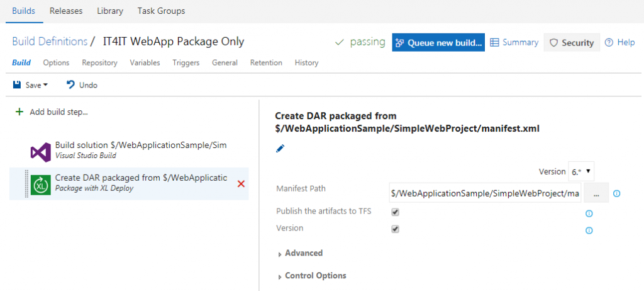Click into the Manifest Path input field
Screen dimensions: 644x291
(486, 193)
